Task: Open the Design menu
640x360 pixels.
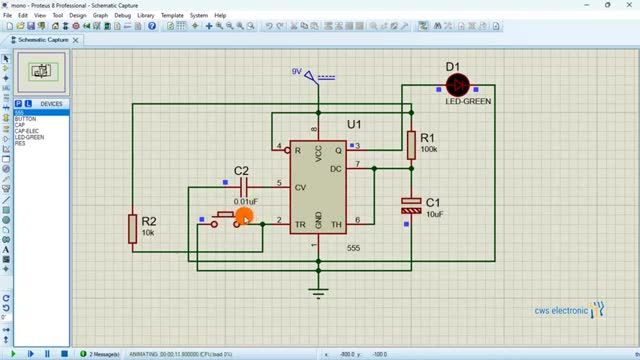Action: [x=78, y=16]
